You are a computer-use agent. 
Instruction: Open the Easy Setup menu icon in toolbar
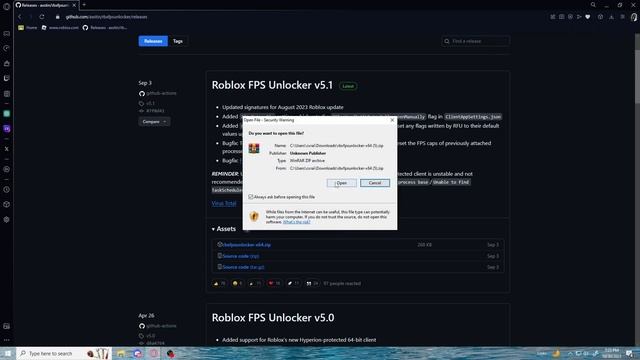(x=622, y=17)
